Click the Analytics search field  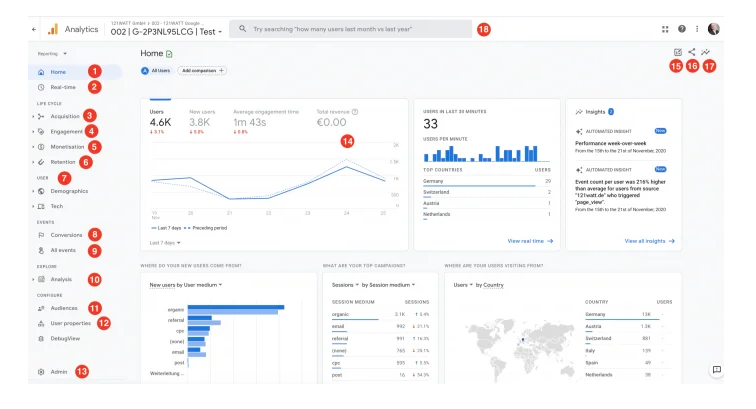click(350, 29)
